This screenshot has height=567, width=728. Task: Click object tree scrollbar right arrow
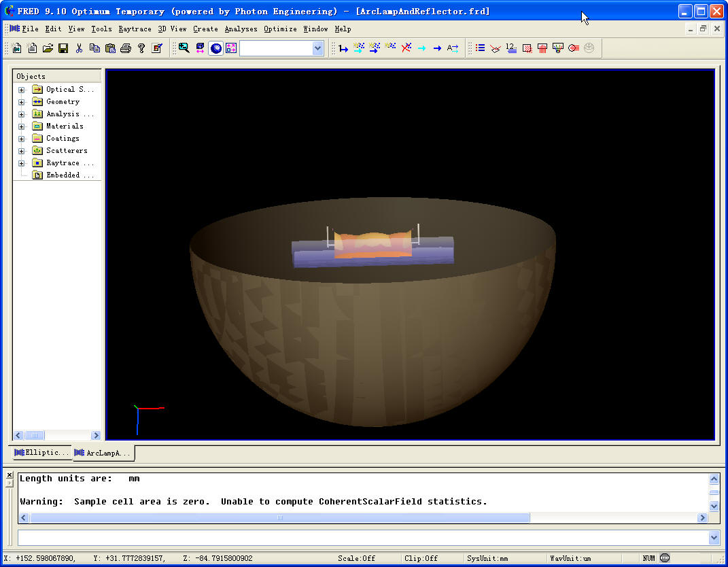(x=96, y=435)
